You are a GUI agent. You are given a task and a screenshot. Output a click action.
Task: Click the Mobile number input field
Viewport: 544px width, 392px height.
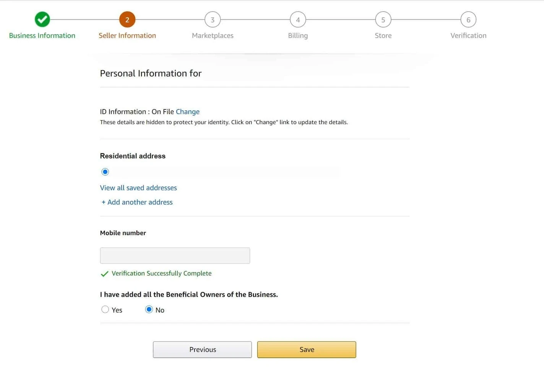(175, 255)
